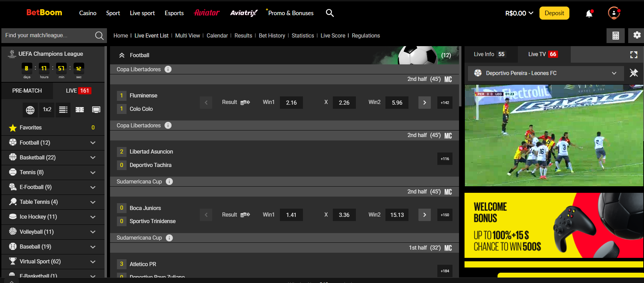Expand E-Football (9) in sidebar
644x283 pixels.
click(53, 187)
